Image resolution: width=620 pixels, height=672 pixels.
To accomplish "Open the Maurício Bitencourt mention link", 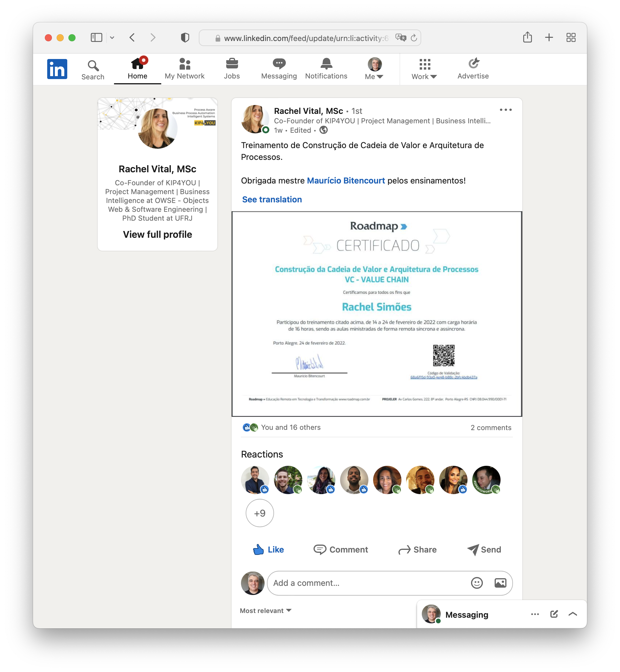I will coord(346,181).
